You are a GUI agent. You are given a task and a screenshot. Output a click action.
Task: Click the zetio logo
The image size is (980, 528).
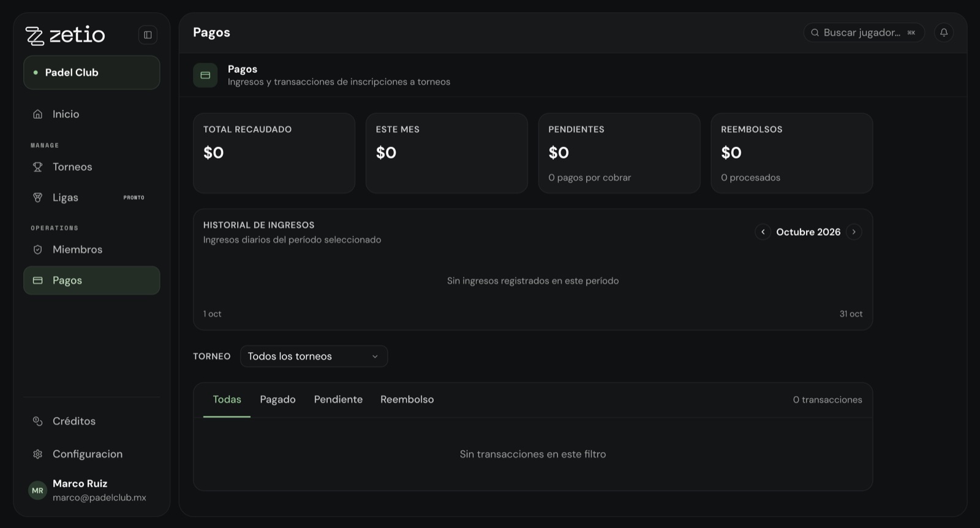pyautogui.click(x=65, y=36)
